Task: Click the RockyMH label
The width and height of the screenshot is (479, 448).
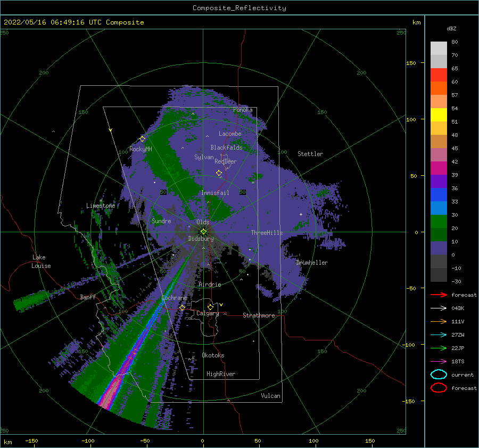Action: 141,149
